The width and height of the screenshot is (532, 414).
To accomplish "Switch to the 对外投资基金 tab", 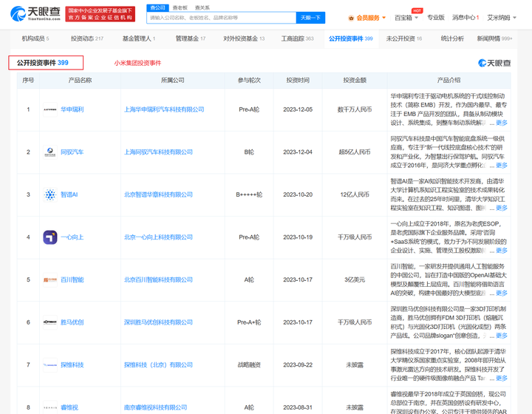I will [244, 38].
